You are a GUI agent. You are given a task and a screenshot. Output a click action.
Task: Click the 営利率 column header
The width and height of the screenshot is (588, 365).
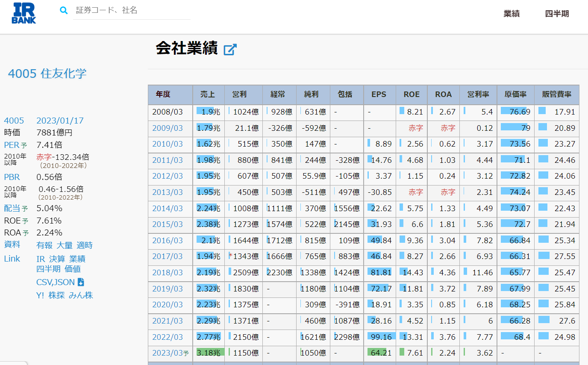point(479,94)
